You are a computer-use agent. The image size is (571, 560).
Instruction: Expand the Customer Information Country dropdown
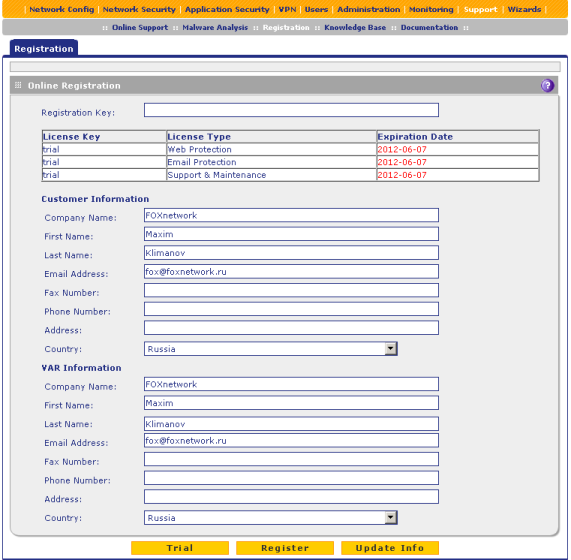[390, 348]
